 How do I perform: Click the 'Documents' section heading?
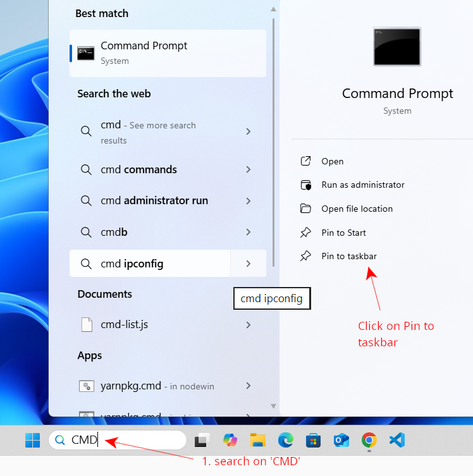pos(105,294)
